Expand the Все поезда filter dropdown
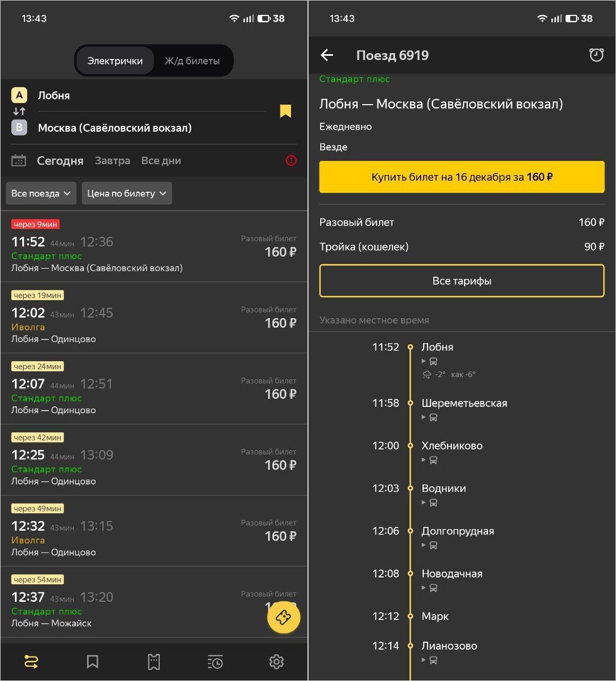This screenshot has height=681, width=616. click(41, 193)
